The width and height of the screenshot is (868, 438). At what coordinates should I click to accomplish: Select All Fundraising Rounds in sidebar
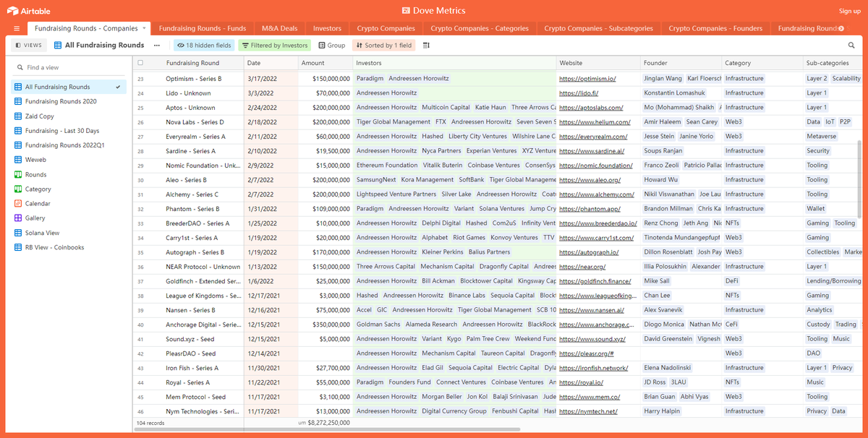[69, 87]
